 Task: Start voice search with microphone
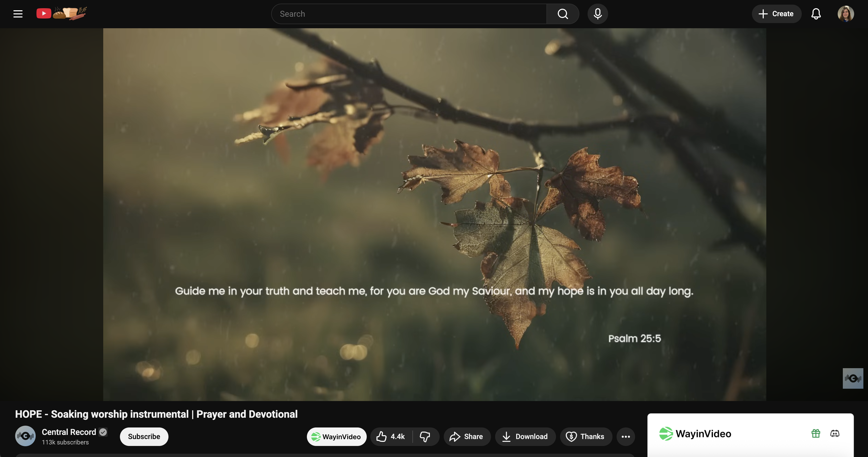tap(597, 14)
